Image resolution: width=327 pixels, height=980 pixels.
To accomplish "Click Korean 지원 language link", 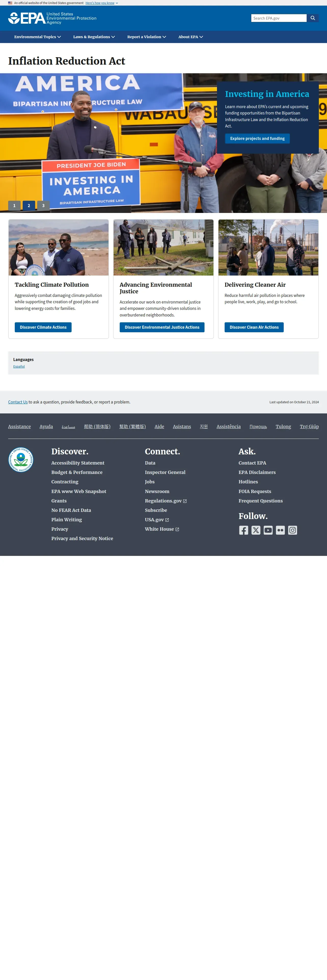I will tap(204, 426).
